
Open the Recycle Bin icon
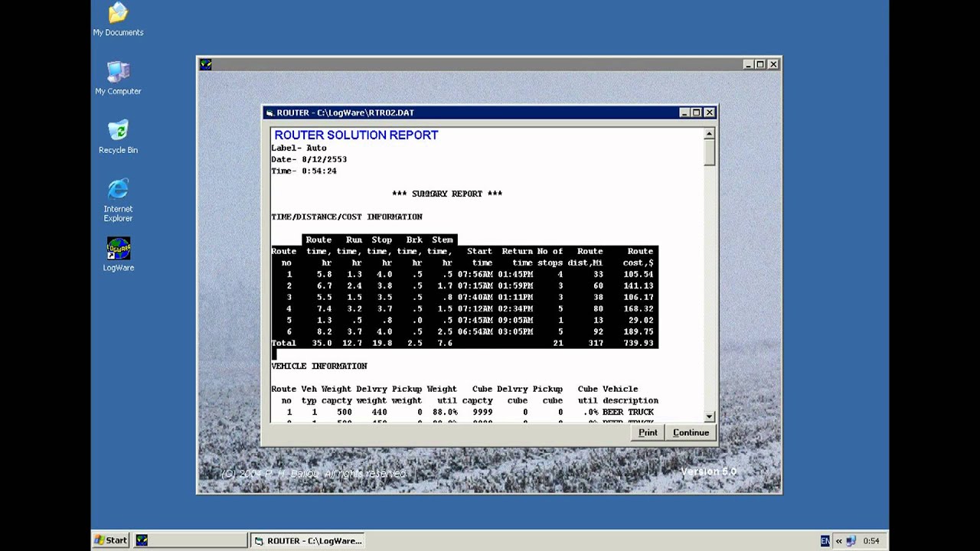118,137
